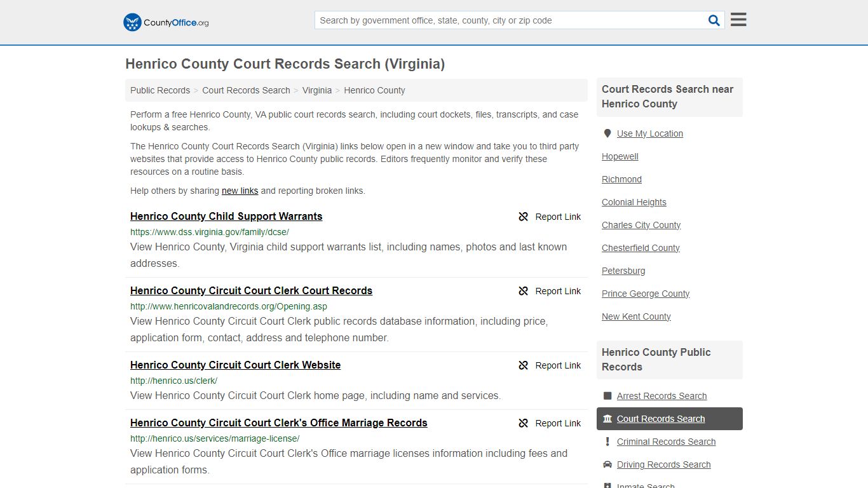Image resolution: width=868 pixels, height=488 pixels.
Task: Select Hopewell nearby location
Action: point(620,156)
